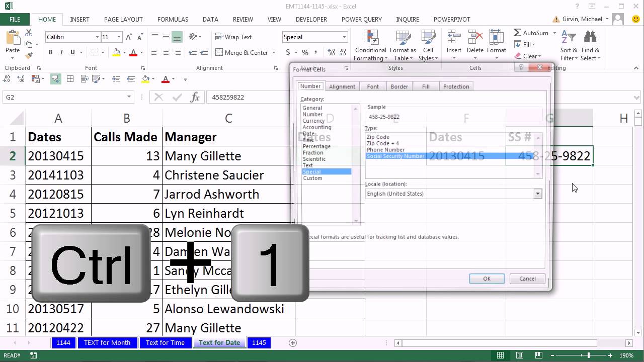The image size is (644, 362).
Task: Click the Paste clipboard icon
Action: click(x=13, y=38)
